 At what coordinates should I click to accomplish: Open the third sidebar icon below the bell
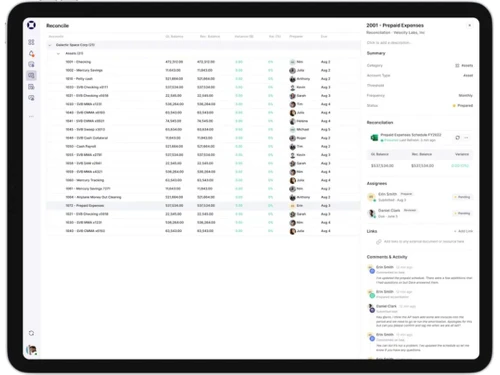pyautogui.click(x=31, y=64)
